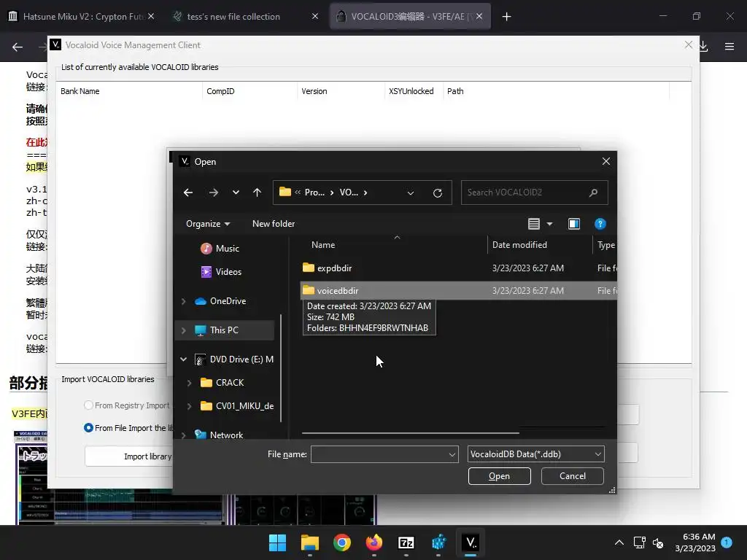Select the voicedbdir folder
Screen dimensions: 747x560
pos(338,290)
